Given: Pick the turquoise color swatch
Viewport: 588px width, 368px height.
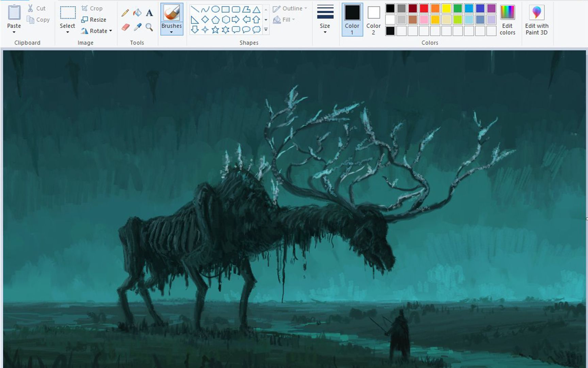Looking at the screenshot, I should click(x=469, y=8).
